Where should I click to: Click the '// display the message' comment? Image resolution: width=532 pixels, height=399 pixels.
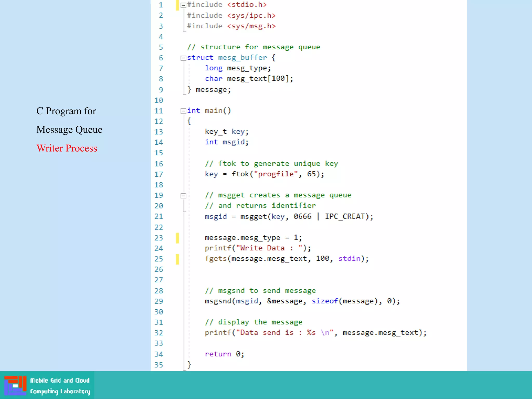pyautogui.click(x=254, y=322)
